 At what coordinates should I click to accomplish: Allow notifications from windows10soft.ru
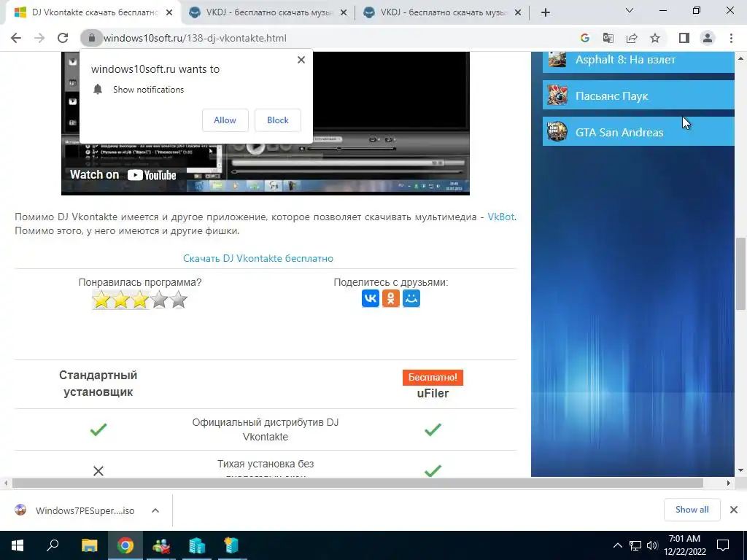[x=225, y=120]
